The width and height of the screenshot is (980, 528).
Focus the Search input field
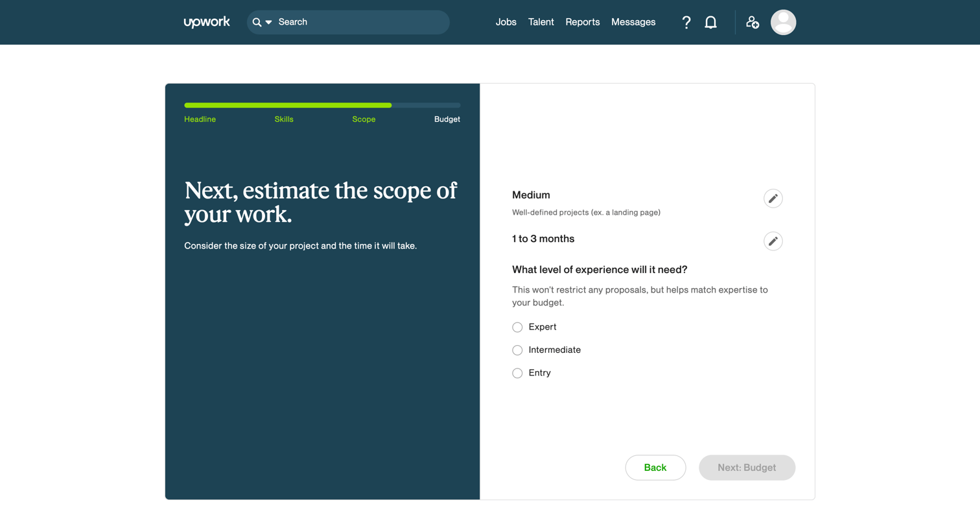pos(348,22)
